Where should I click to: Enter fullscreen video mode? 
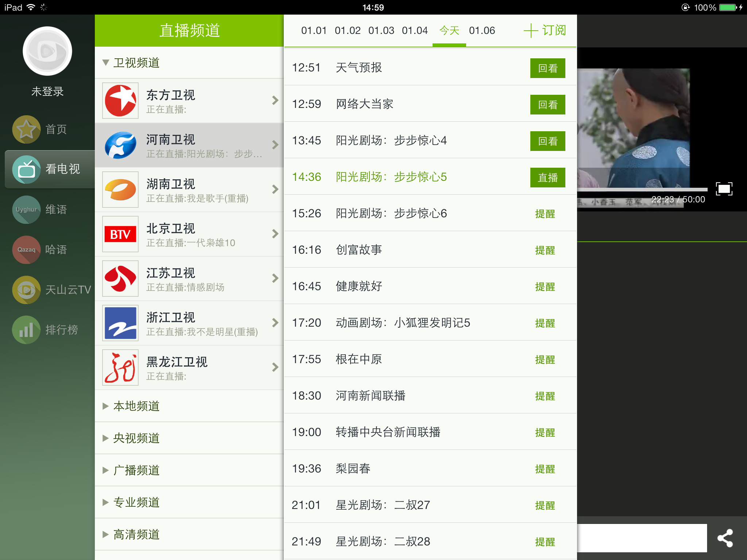[724, 189]
